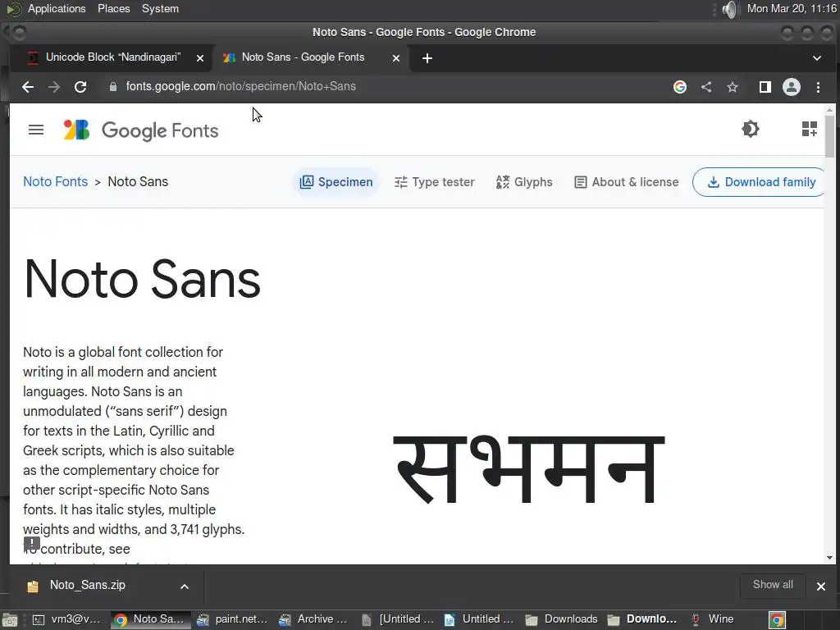Click the scrollbar down arrow
The height and width of the screenshot is (630, 840).
click(830, 558)
